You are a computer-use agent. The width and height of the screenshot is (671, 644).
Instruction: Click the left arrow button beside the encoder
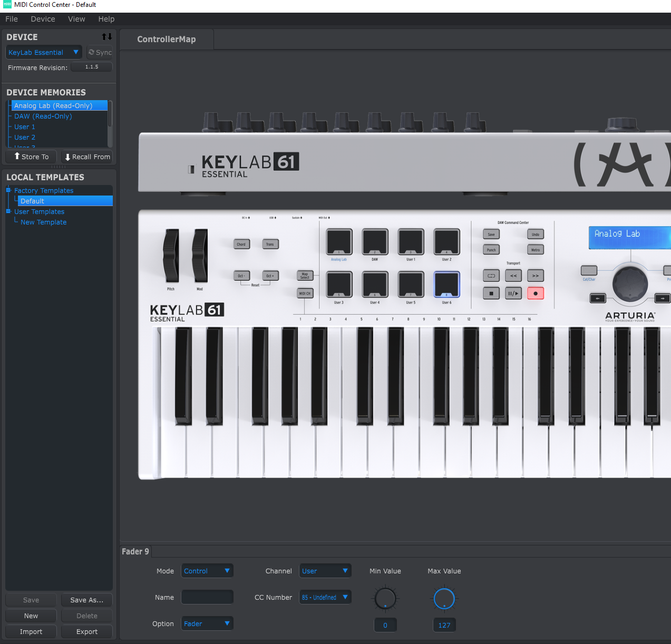[x=598, y=298]
